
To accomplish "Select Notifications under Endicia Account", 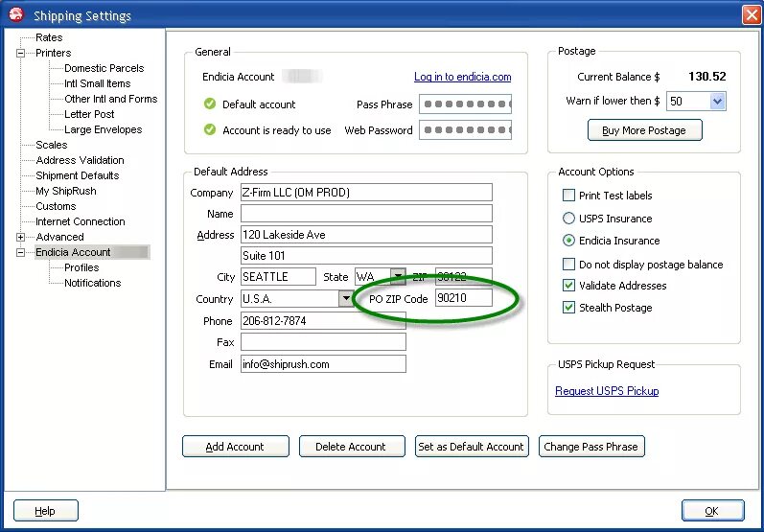I will pyautogui.click(x=93, y=283).
